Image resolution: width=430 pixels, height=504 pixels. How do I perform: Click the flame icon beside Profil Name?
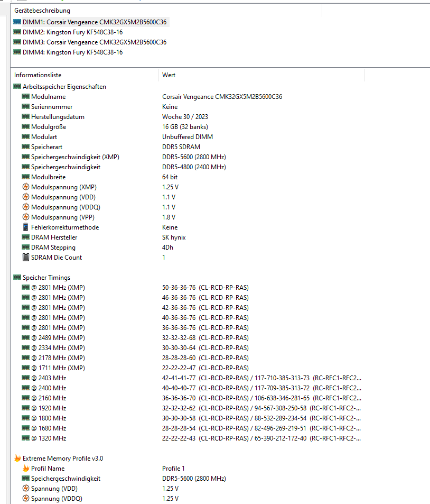(x=26, y=469)
